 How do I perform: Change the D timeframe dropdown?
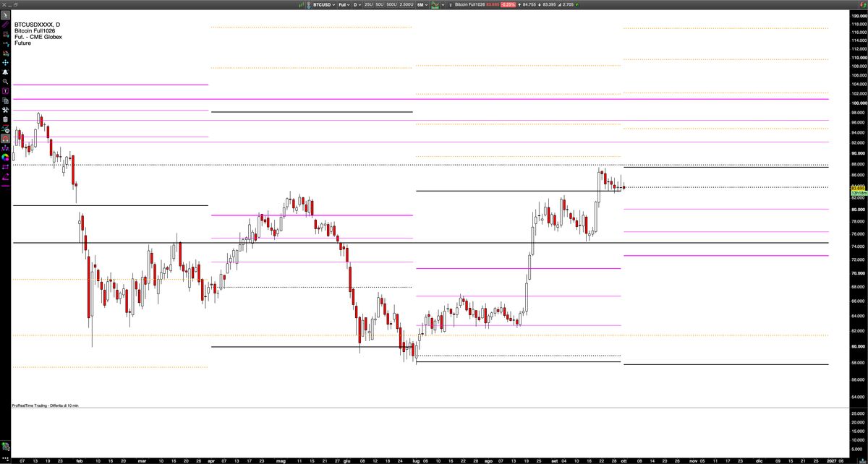(x=357, y=4)
